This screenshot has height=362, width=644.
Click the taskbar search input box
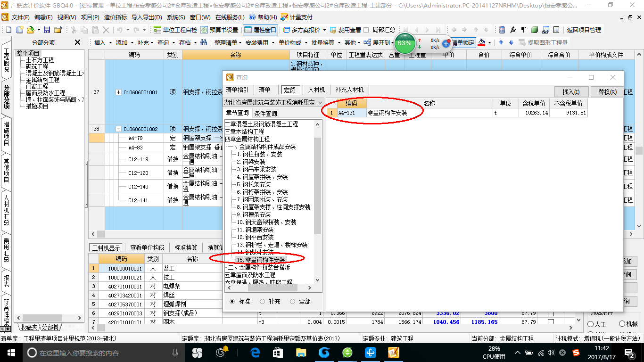[x=103, y=352]
